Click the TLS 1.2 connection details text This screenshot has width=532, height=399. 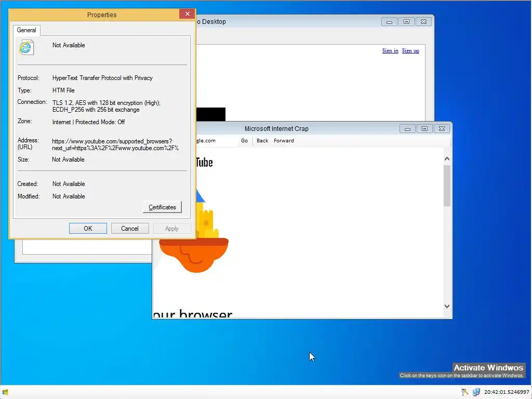[106, 106]
